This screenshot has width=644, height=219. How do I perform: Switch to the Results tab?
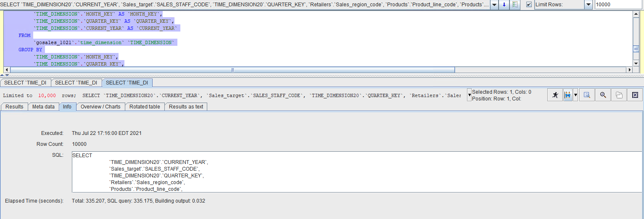click(14, 107)
